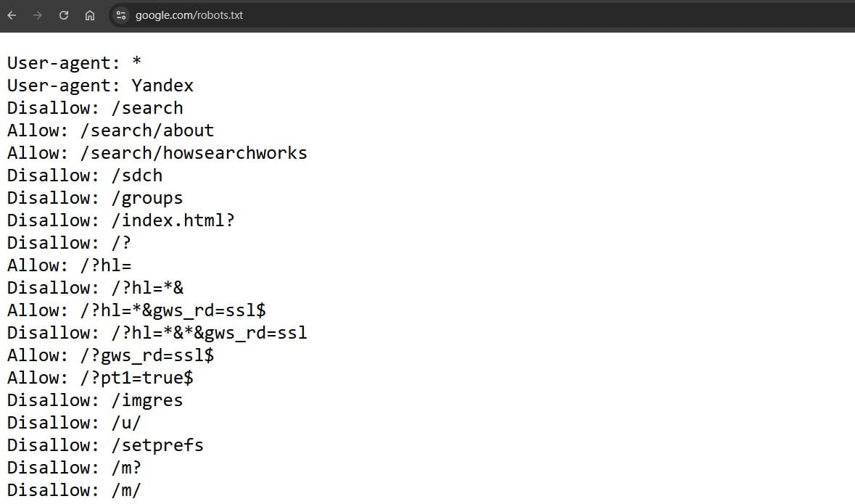Click the forward navigation arrow

point(37,15)
